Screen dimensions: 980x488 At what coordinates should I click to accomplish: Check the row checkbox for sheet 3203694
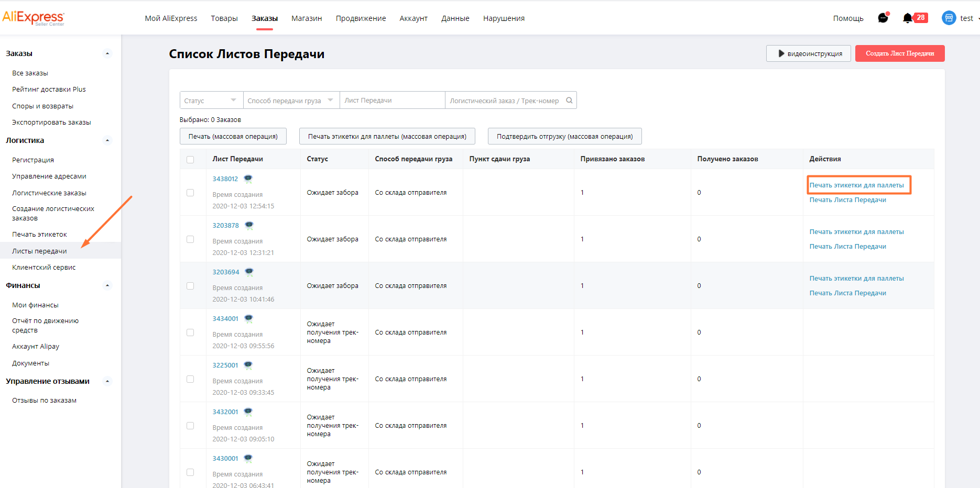[x=190, y=286]
